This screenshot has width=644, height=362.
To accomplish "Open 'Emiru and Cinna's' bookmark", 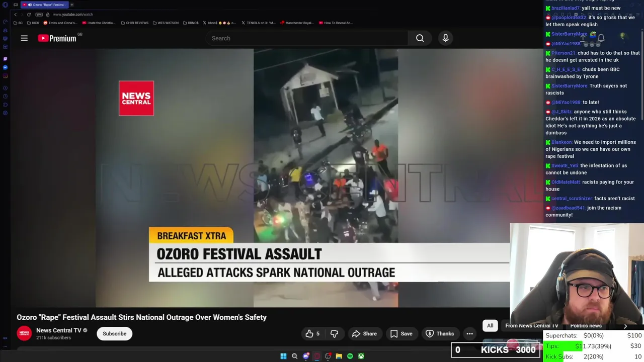I will [60, 23].
